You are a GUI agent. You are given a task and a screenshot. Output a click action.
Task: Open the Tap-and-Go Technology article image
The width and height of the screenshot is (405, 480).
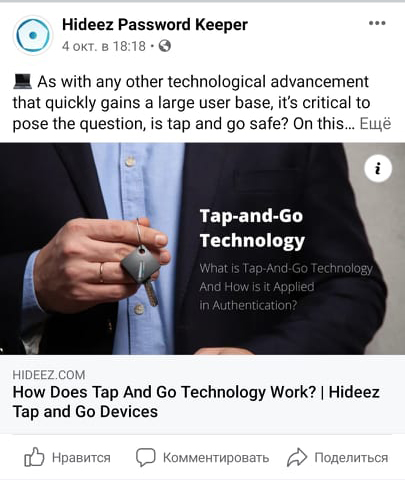coord(202,249)
